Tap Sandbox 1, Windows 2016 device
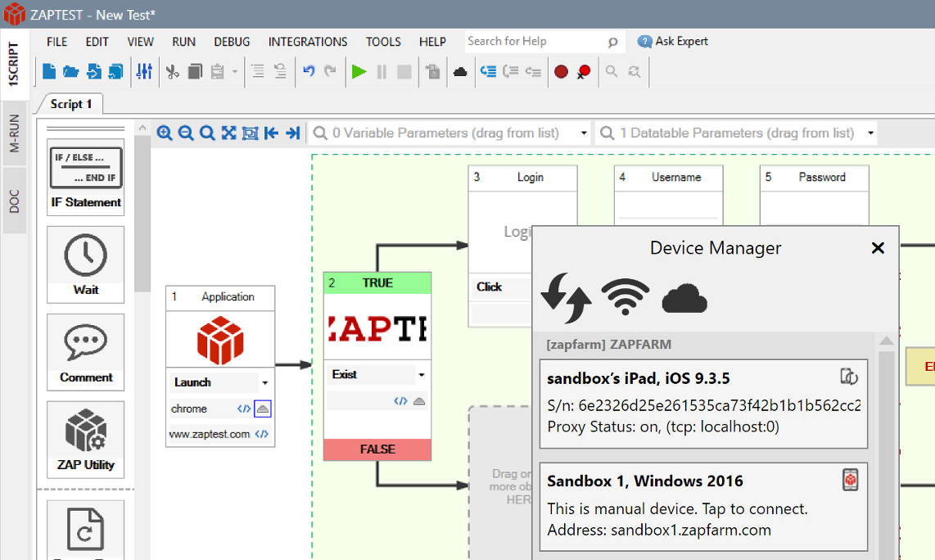The height and width of the screenshot is (560, 935). point(703,506)
